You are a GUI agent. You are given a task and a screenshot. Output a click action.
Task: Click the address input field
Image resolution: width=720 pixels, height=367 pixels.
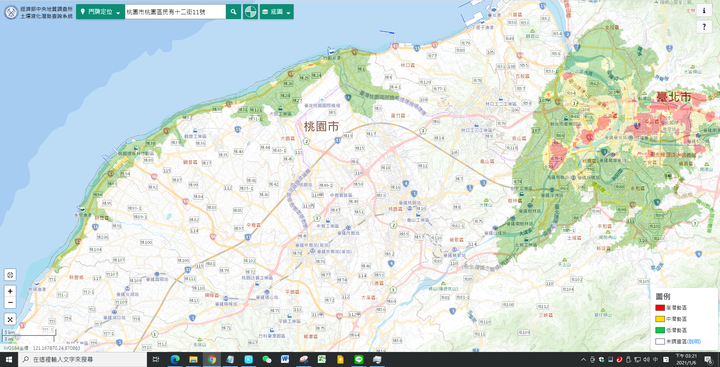point(175,12)
